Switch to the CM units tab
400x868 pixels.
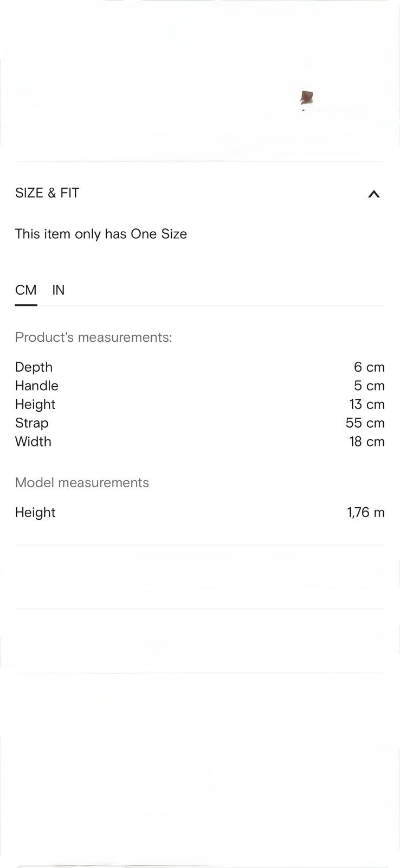click(26, 290)
